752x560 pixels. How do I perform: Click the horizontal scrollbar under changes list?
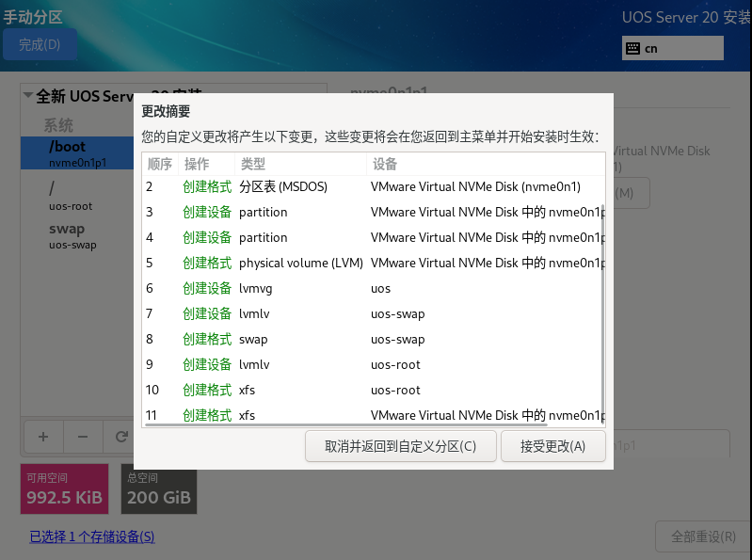345,424
